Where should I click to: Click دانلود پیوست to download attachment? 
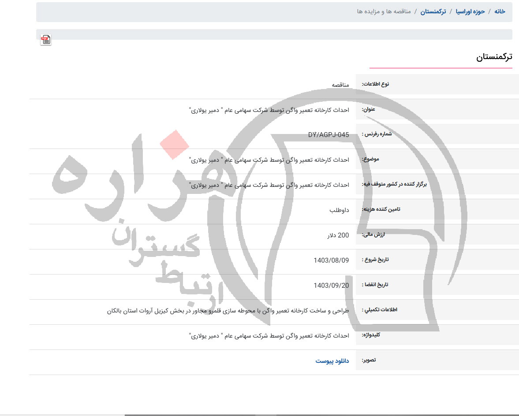point(333,361)
